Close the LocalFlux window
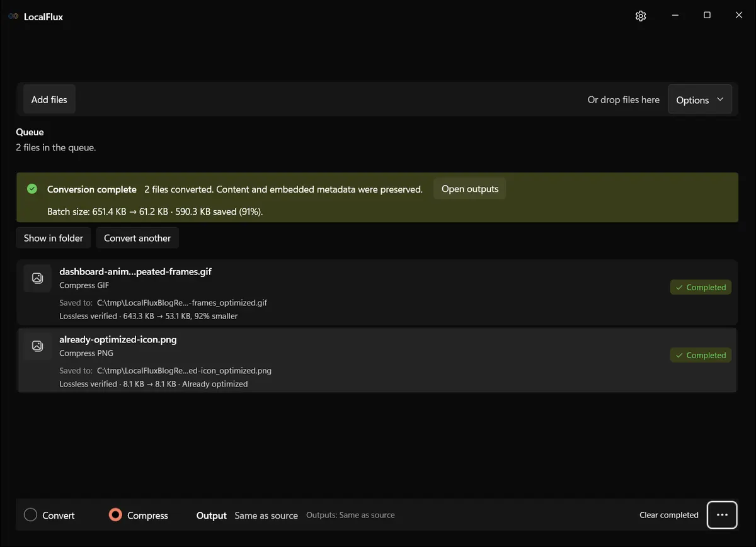The image size is (756, 547). (739, 15)
